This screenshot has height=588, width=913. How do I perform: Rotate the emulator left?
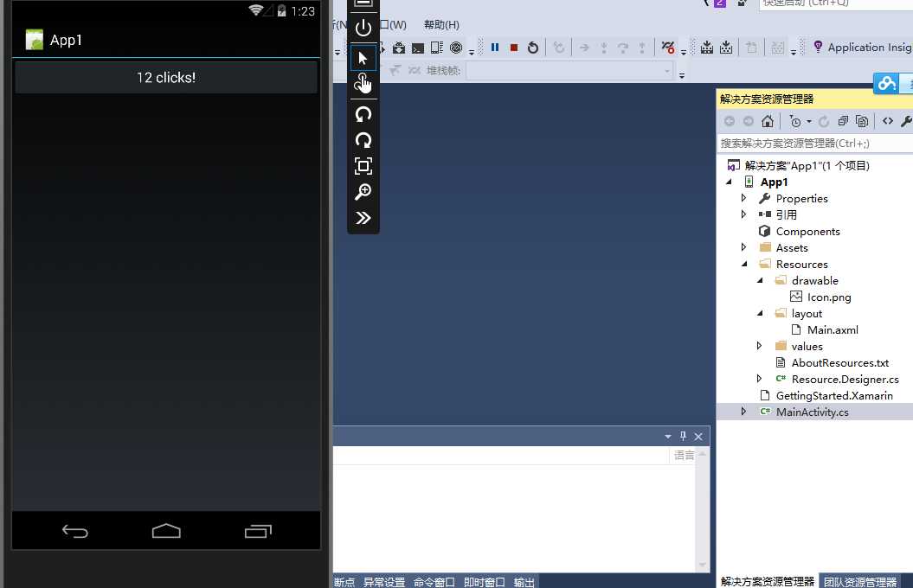[363, 114]
